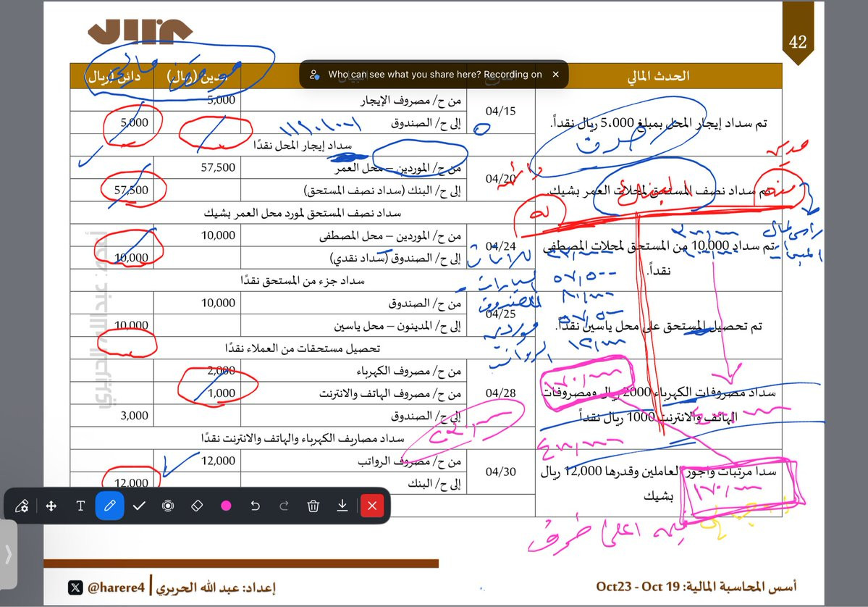Screen dimensions: 868x607
Task: Click 'إلى ح/ البنك (سداد نصف المستحق)' entry
Action: 382,191
